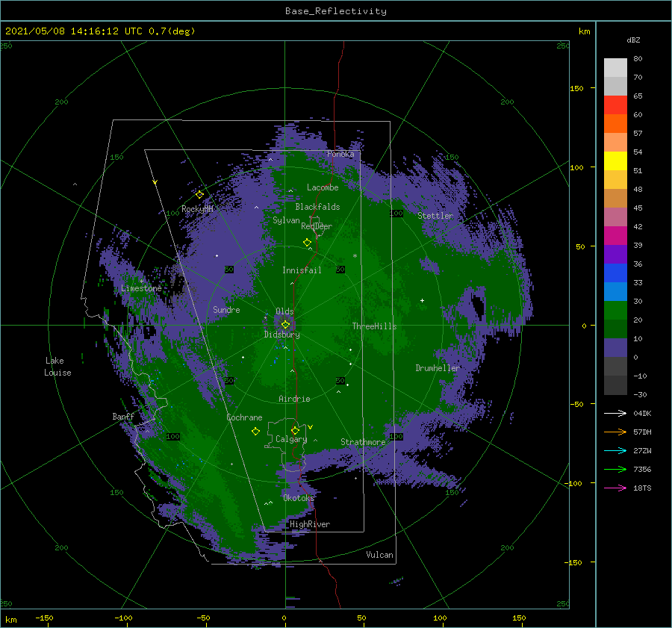This screenshot has height=628, width=672.
Task: Click the Sundre town label
Action: [x=226, y=309]
